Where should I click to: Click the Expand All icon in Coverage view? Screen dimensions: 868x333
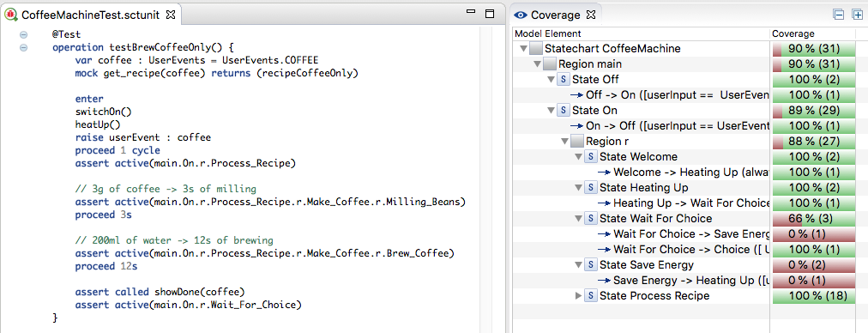pos(858,15)
